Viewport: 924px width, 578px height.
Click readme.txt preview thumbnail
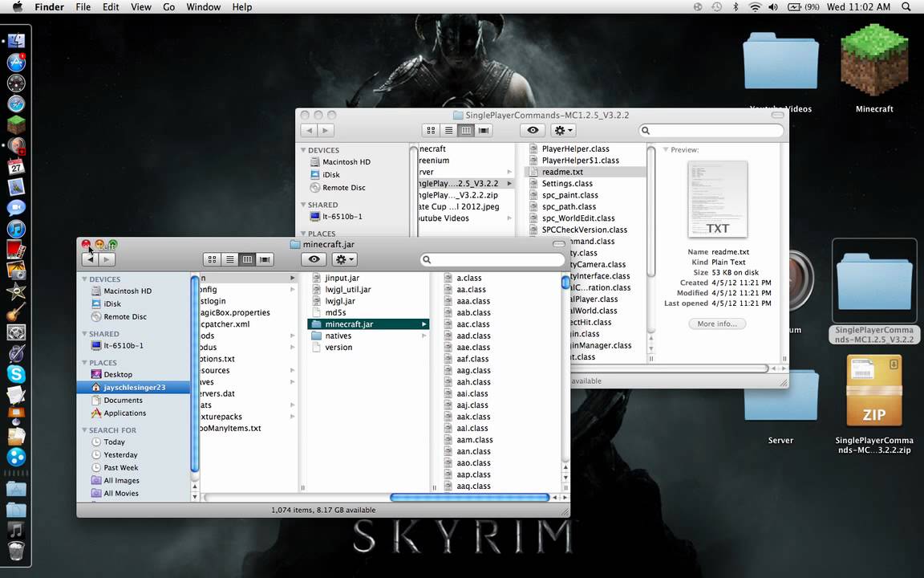tap(717, 199)
